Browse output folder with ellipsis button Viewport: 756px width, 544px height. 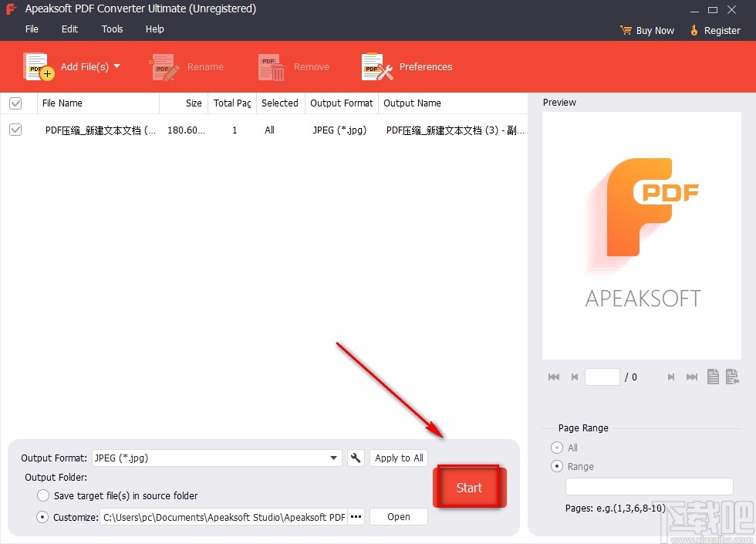[x=355, y=517]
